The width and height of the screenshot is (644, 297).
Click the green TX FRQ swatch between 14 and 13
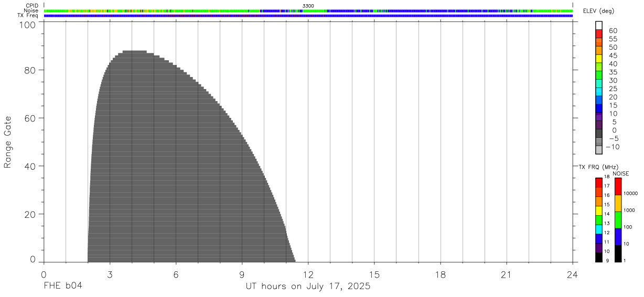[599, 220]
